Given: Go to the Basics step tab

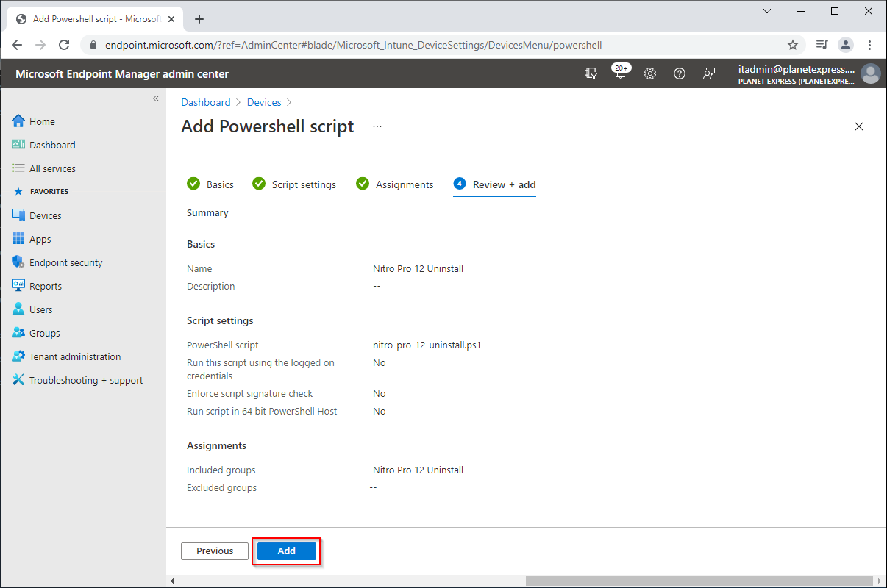Looking at the screenshot, I should point(210,184).
